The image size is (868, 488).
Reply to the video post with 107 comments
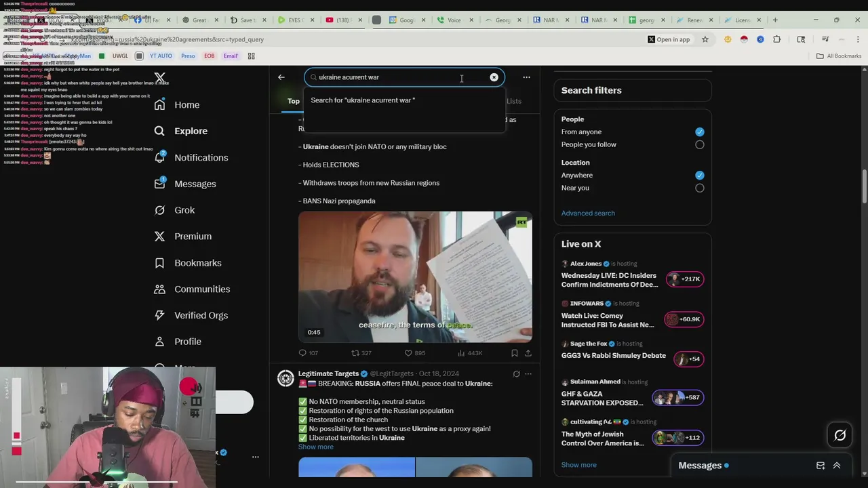(309, 353)
